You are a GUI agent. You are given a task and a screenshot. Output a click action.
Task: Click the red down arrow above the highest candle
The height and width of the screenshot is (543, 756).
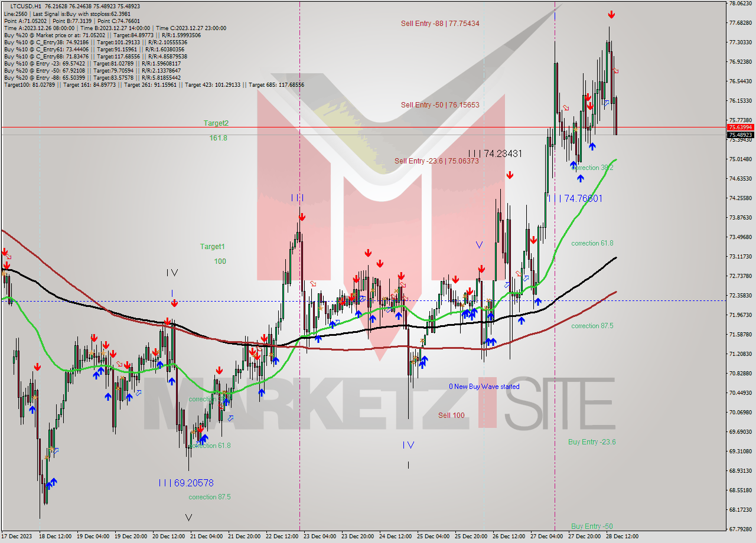pyautogui.click(x=611, y=15)
